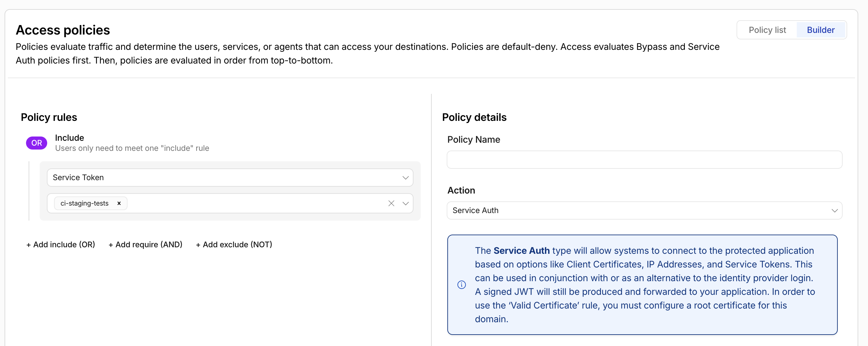Select the Builder tab
Viewport: 868px width, 346px height.
[820, 30]
